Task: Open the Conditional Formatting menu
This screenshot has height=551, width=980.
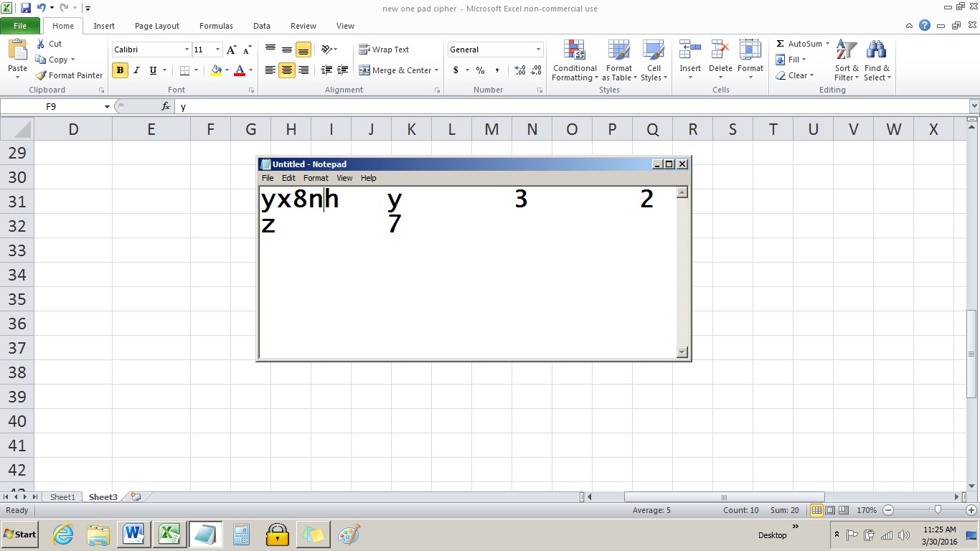Action: (574, 60)
